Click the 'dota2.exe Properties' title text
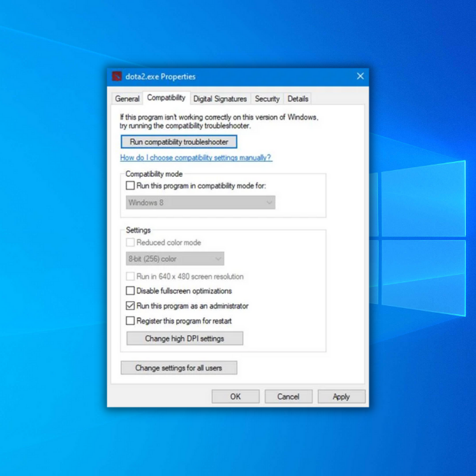The height and width of the screenshot is (476, 476). point(160,76)
